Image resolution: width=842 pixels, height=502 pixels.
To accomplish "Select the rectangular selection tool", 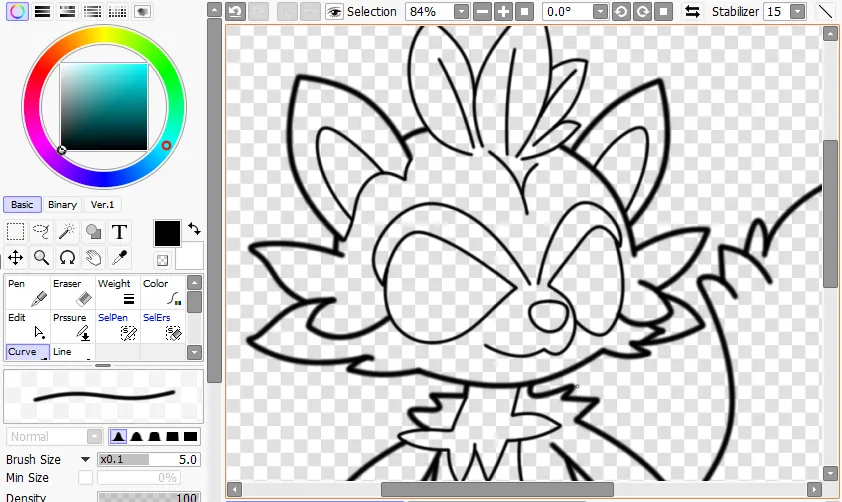I will [15, 232].
